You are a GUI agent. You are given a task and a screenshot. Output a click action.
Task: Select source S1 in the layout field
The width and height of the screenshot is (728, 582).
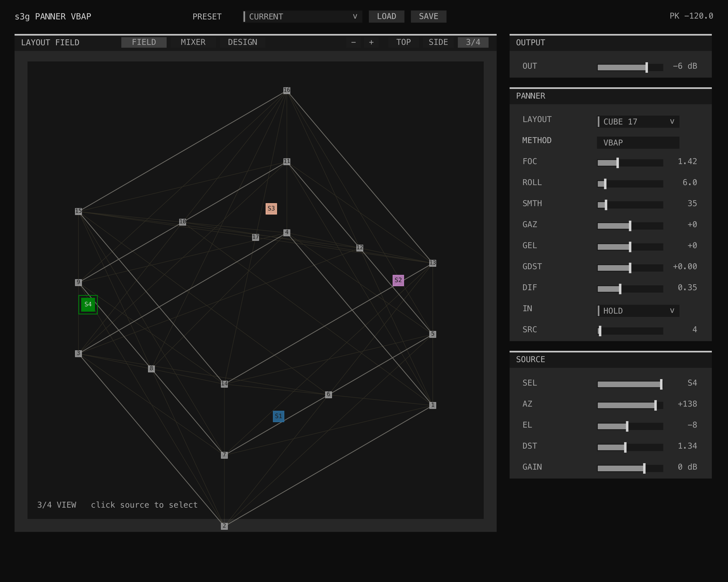[x=278, y=416]
